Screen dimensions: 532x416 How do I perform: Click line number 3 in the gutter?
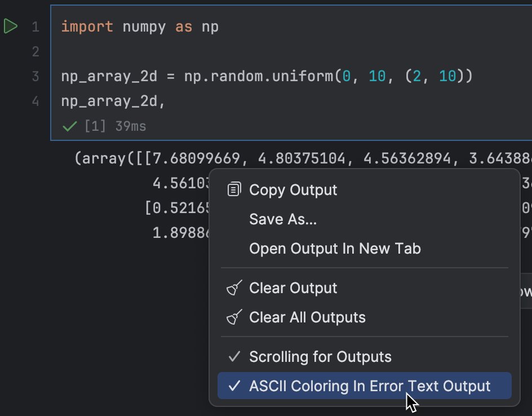pyautogui.click(x=35, y=76)
